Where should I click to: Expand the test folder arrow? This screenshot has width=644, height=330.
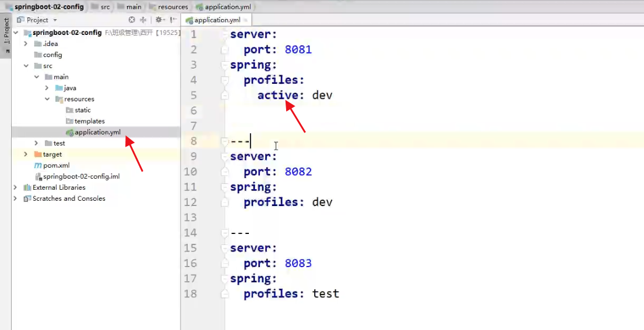coord(37,143)
